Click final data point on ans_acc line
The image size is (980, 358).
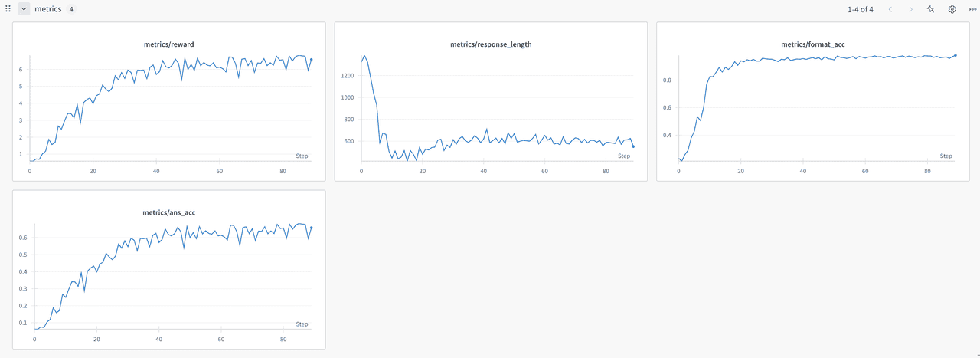click(312, 228)
